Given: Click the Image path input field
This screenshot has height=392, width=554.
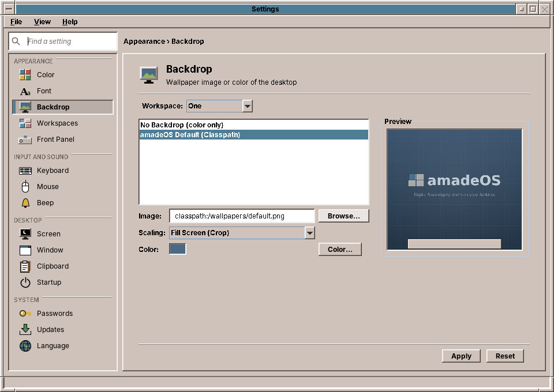Looking at the screenshot, I should [x=242, y=216].
